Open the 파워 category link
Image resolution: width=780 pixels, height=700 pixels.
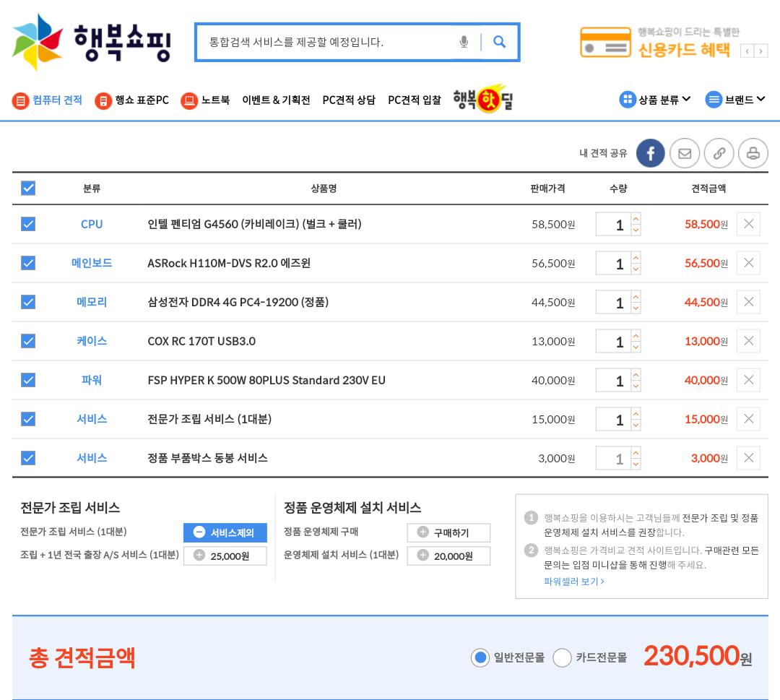pyautogui.click(x=92, y=380)
